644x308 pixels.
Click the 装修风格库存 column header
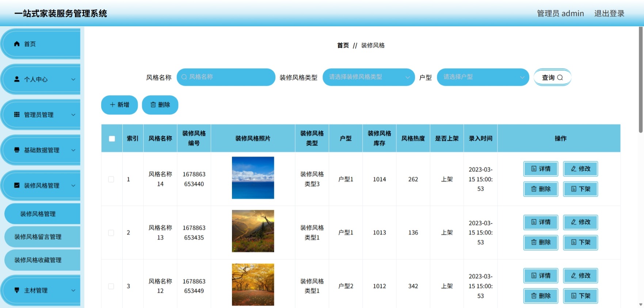(x=379, y=138)
